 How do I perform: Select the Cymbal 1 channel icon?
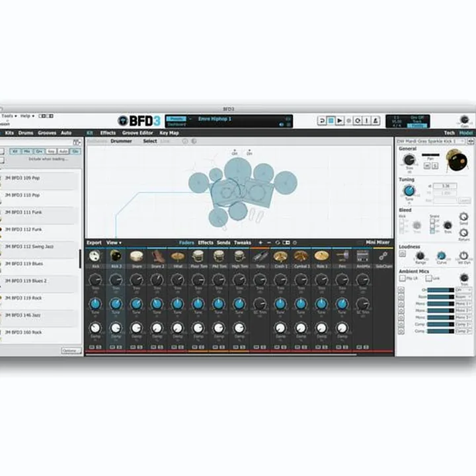[301, 257]
